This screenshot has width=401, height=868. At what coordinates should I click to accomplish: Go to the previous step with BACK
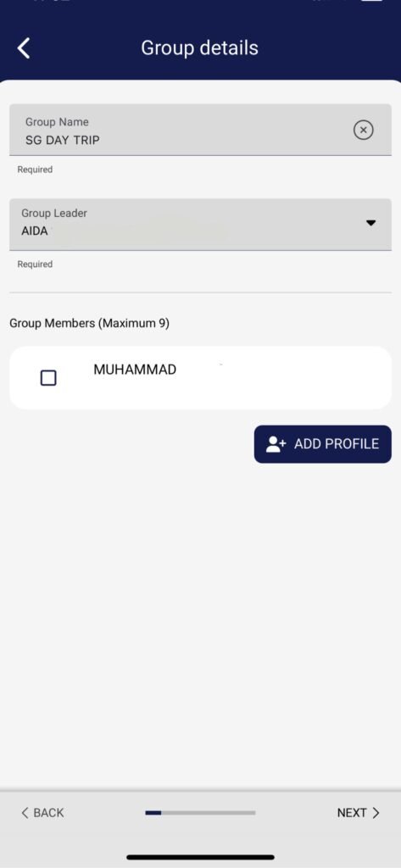tap(42, 813)
